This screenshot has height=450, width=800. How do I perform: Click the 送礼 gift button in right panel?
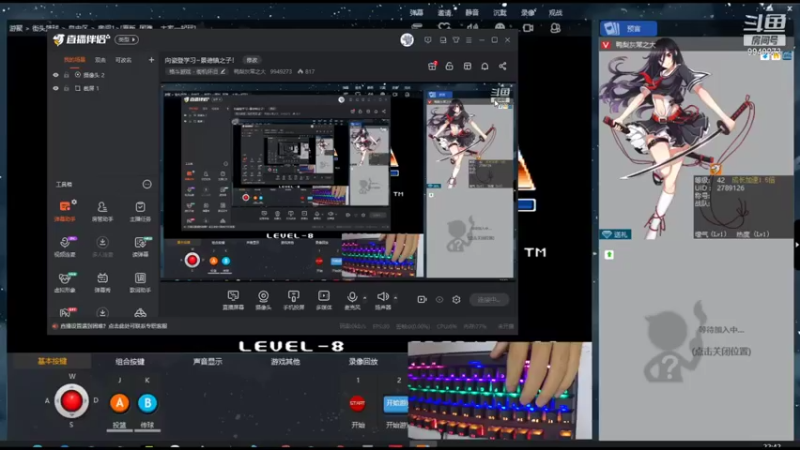click(615, 235)
